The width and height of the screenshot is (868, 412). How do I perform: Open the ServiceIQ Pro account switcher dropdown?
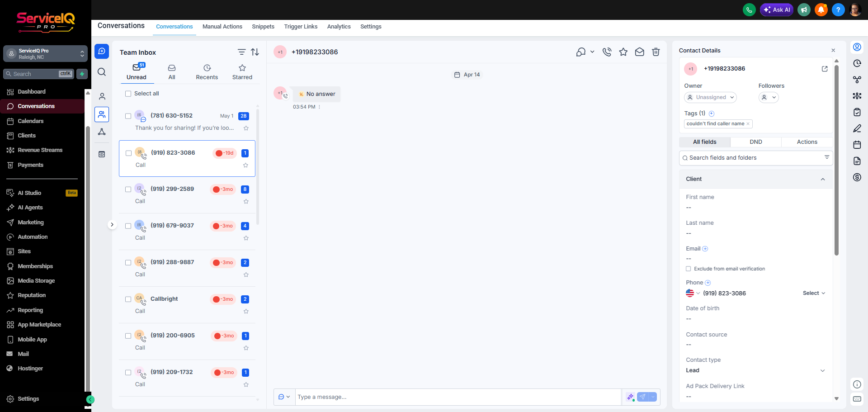coord(45,53)
